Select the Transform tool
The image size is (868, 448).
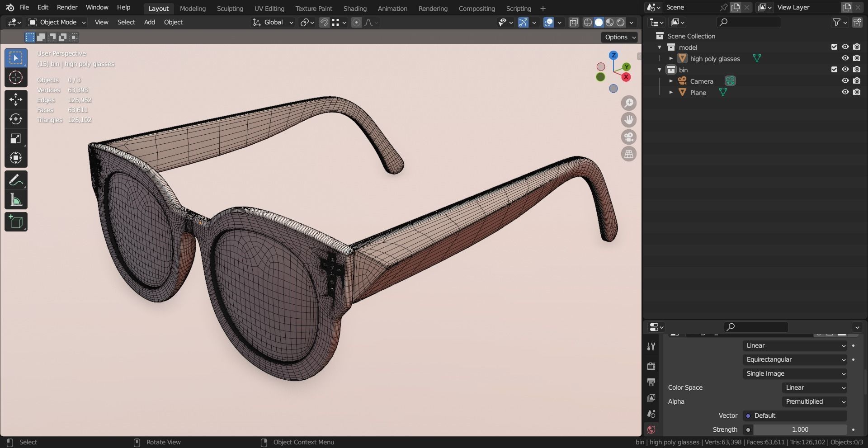16,158
